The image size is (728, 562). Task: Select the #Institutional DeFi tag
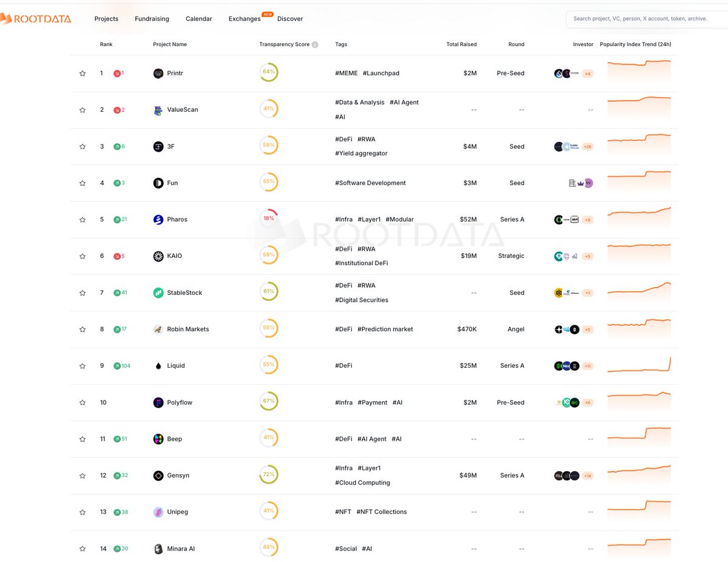pos(362,263)
